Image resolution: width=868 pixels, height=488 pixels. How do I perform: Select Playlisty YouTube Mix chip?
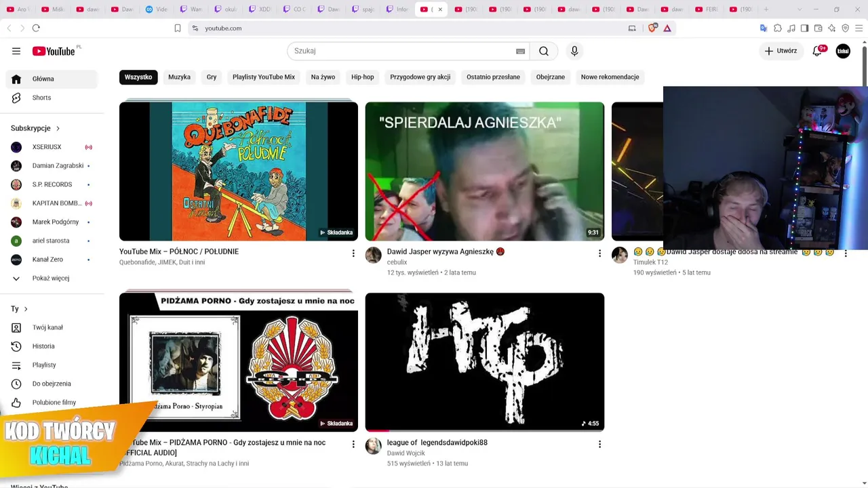coord(264,77)
